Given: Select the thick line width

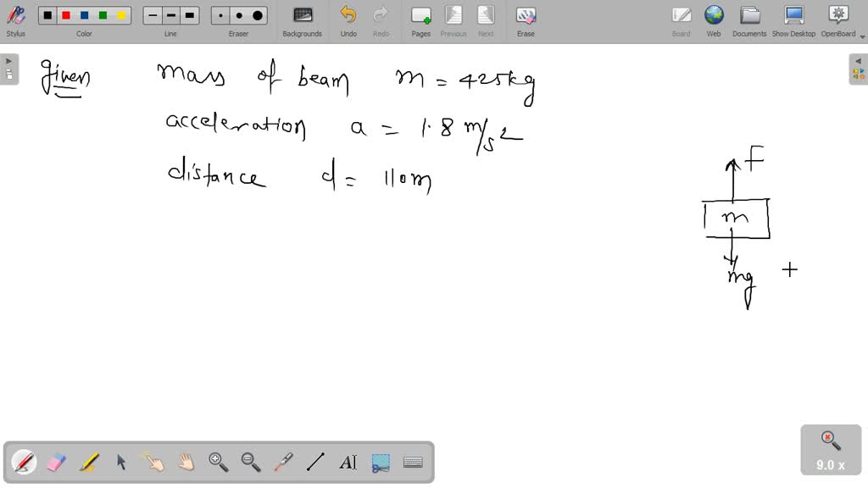Looking at the screenshot, I should click(189, 15).
